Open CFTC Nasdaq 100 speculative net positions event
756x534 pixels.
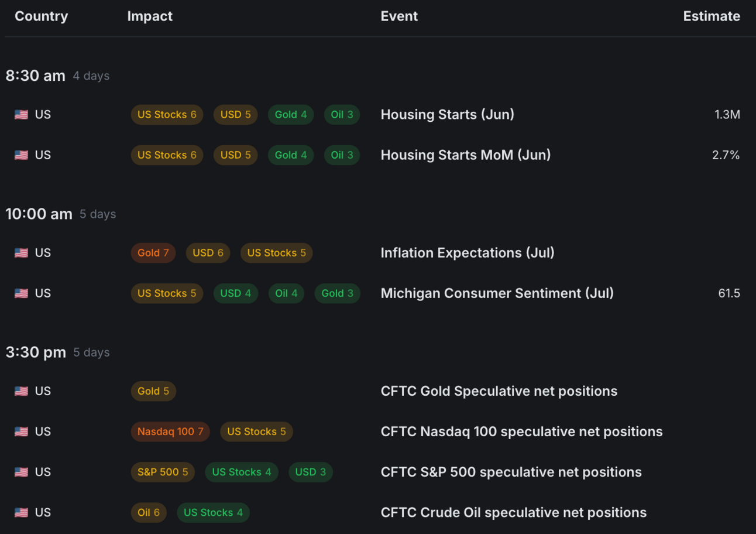tap(521, 432)
